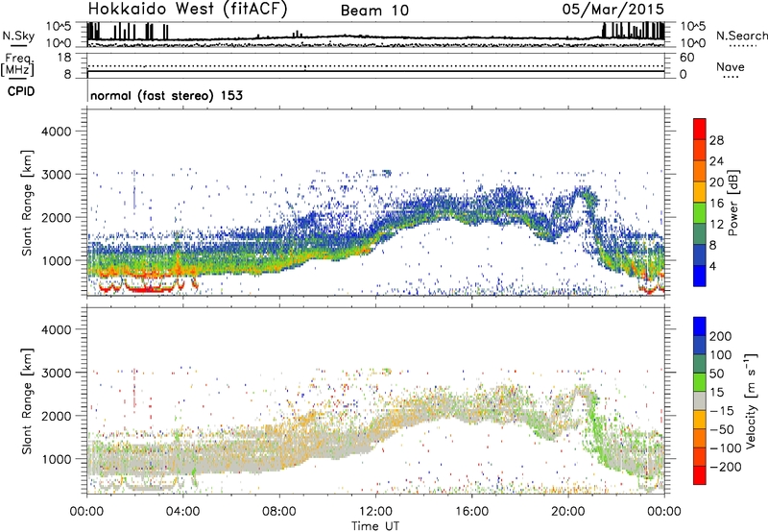Image resolution: width=768 pixels, height=532 pixels.
Task: Click the 'Velocity [m s⁻¹]' colorbar label
Action: click(x=751, y=400)
